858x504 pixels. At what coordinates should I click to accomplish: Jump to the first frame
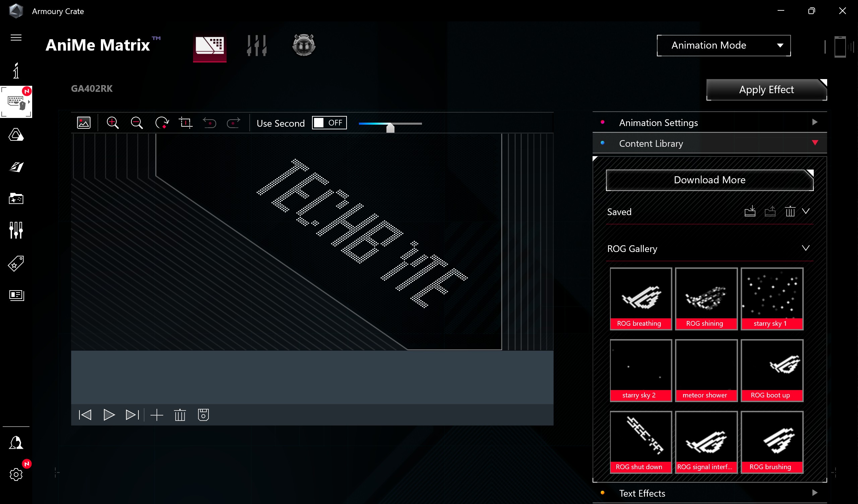pos(85,415)
